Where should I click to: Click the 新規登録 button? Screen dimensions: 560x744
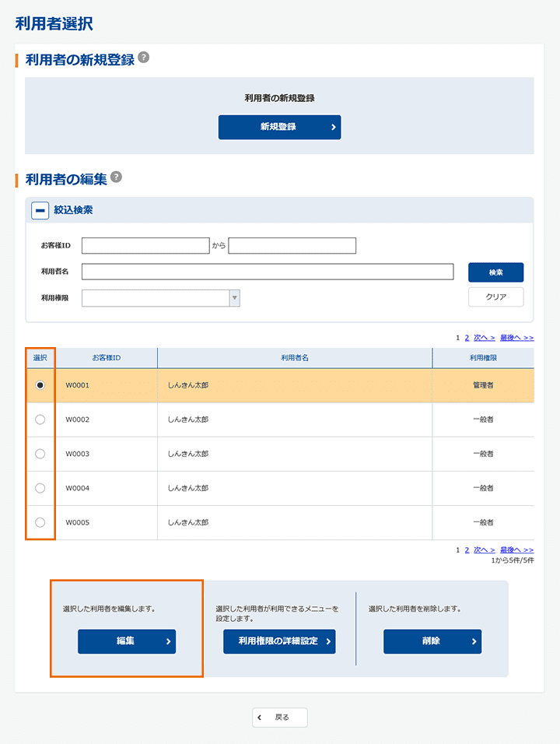point(279,127)
